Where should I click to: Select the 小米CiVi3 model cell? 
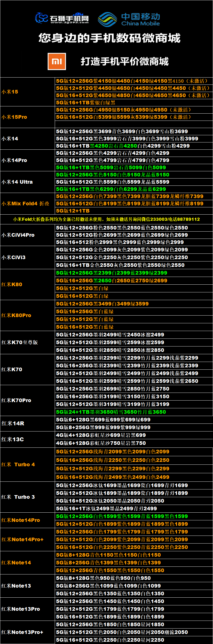coord(28,257)
